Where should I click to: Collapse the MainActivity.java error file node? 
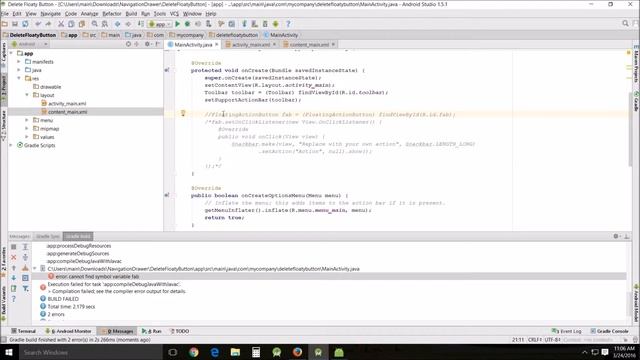[x=35, y=269]
